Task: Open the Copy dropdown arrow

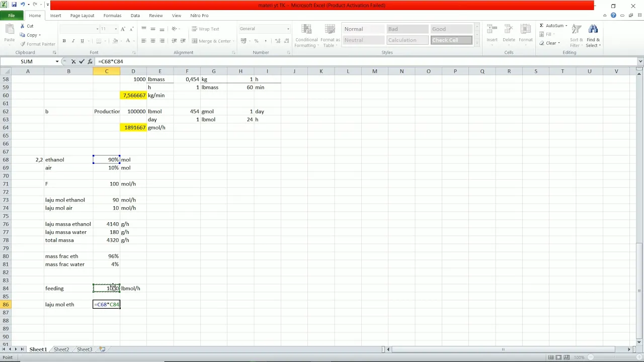Action: [x=40, y=35]
